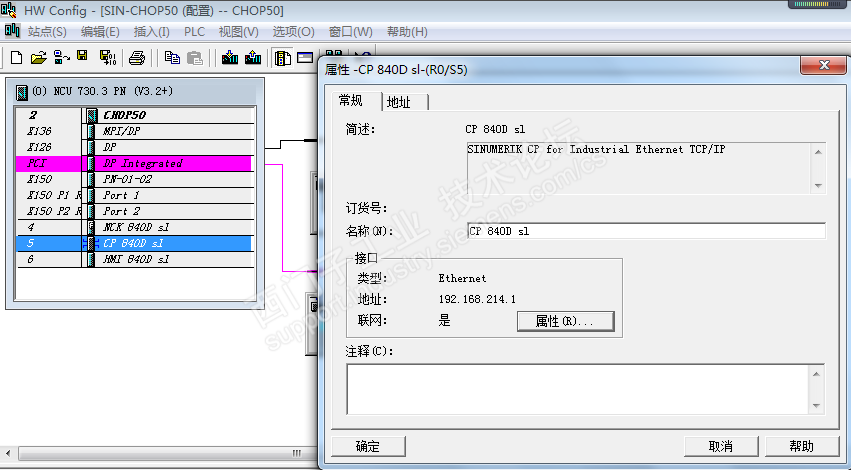Open the 编辑(E) menu
Image resolution: width=851 pixels, height=470 pixels.
100,31
